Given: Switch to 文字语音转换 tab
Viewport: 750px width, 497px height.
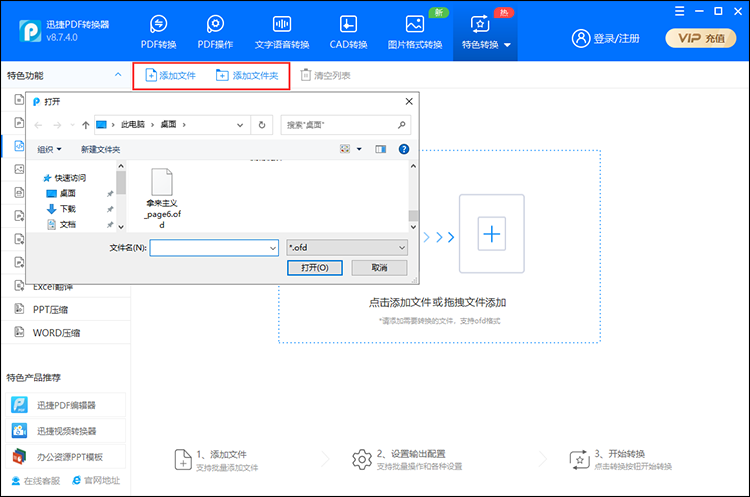Looking at the screenshot, I should [282, 32].
